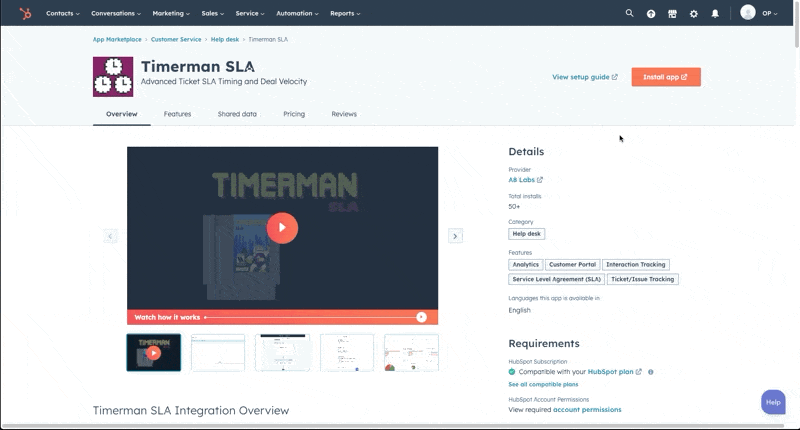Expand the Marketing menu

tap(171, 13)
